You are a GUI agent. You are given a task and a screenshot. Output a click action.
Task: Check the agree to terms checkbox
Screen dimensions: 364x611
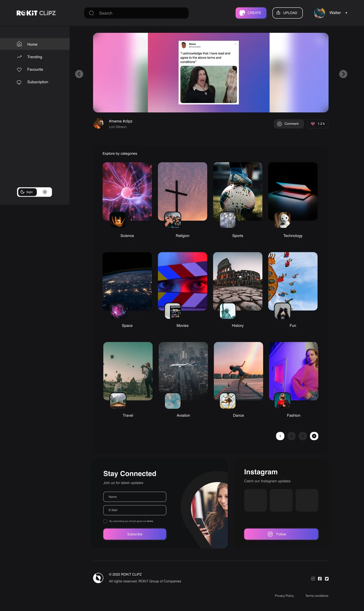[105, 521]
